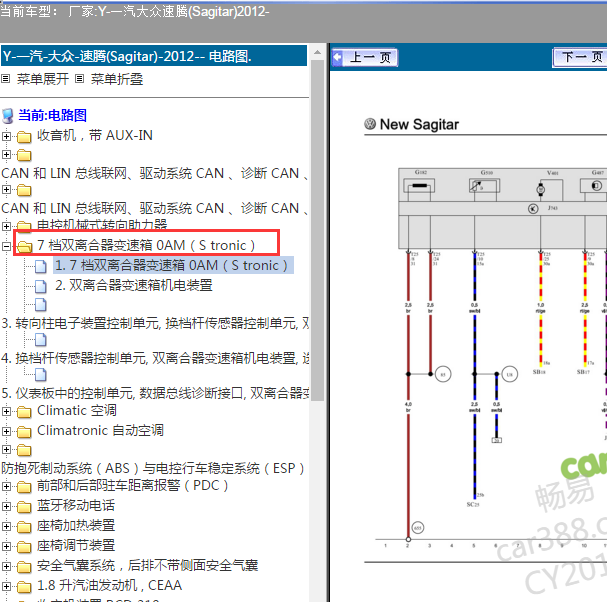Click the 当前:电路图 heading link
This screenshot has width=607, height=602.
(x=52, y=115)
